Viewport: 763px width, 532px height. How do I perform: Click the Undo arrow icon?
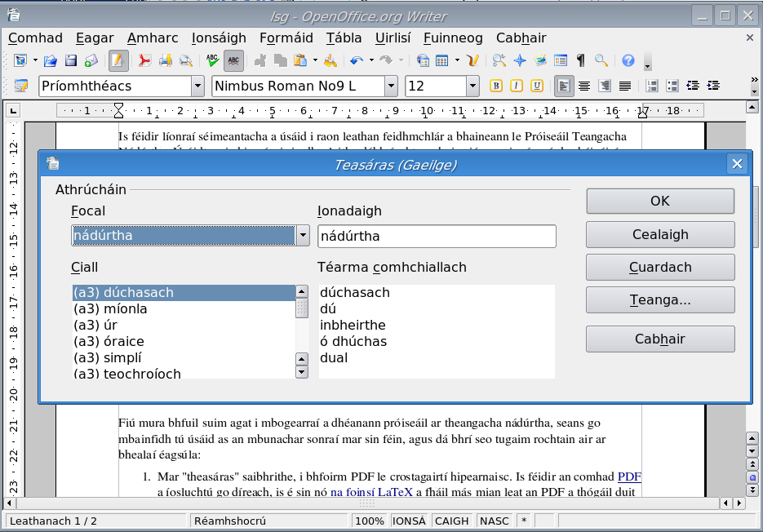[x=357, y=61]
